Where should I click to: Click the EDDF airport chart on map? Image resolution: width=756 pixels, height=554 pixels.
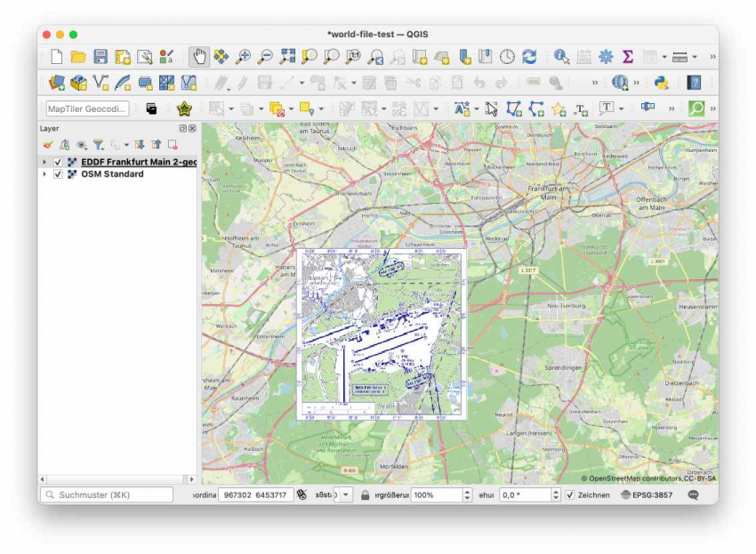[382, 334]
